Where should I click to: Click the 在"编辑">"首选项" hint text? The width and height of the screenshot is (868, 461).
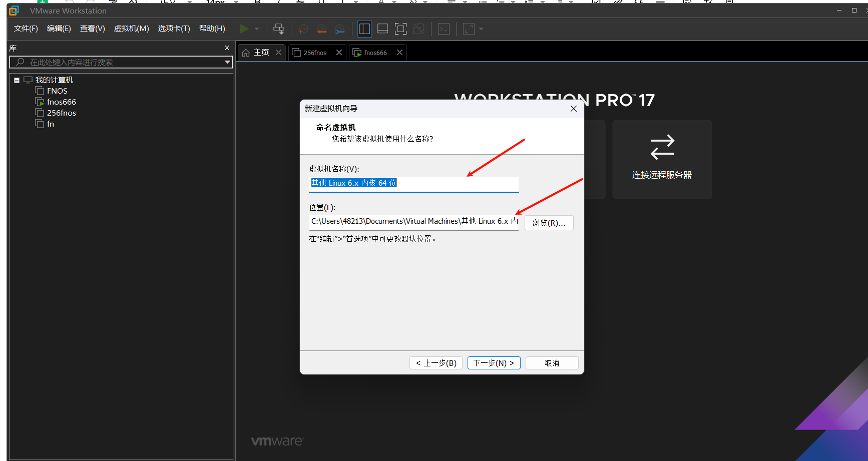(x=373, y=239)
